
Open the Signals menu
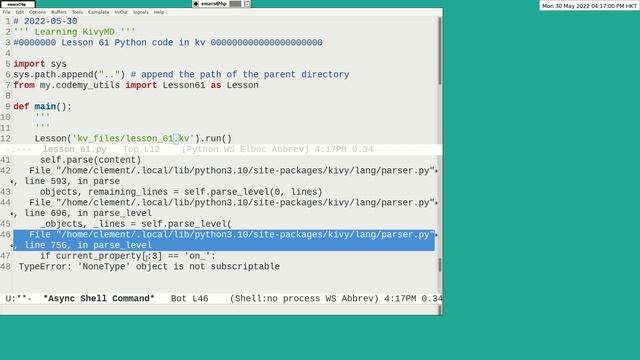click(x=140, y=12)
